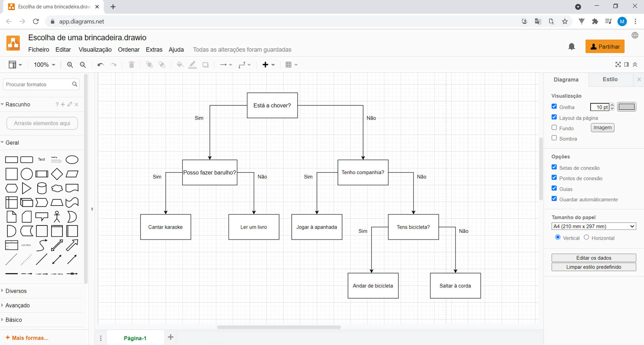Open the view layout dropdown

[15, 65]
